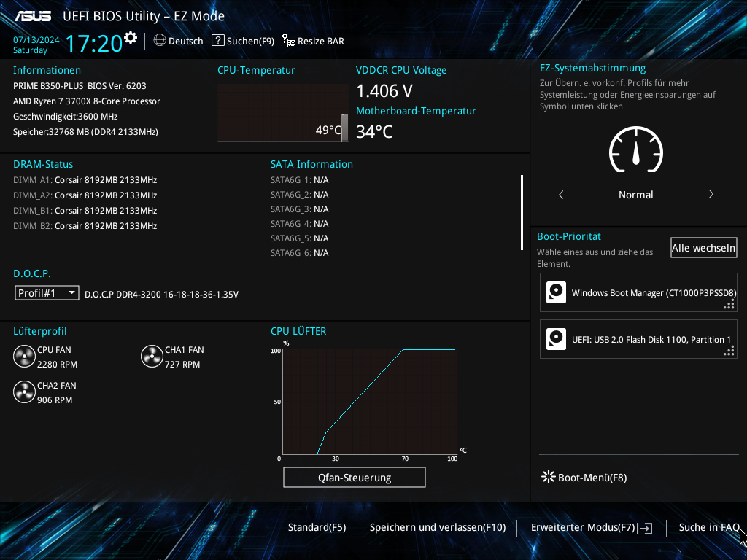
Task: Switch to previous EZ tuning profile
Action: [x=561, y=194]
